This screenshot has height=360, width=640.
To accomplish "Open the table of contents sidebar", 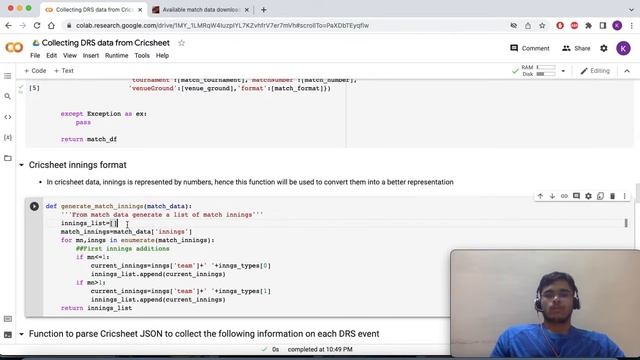I will [7, 76].
